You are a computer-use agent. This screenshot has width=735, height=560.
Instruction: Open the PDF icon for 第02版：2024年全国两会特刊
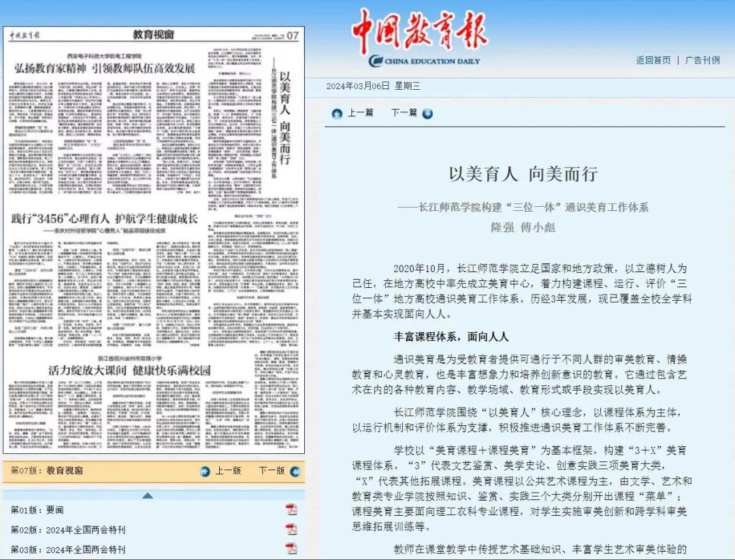291,529
